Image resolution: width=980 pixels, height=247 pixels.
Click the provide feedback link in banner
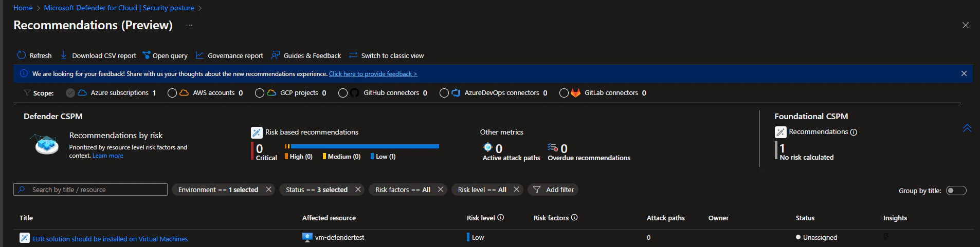click(x=373, y=74)
